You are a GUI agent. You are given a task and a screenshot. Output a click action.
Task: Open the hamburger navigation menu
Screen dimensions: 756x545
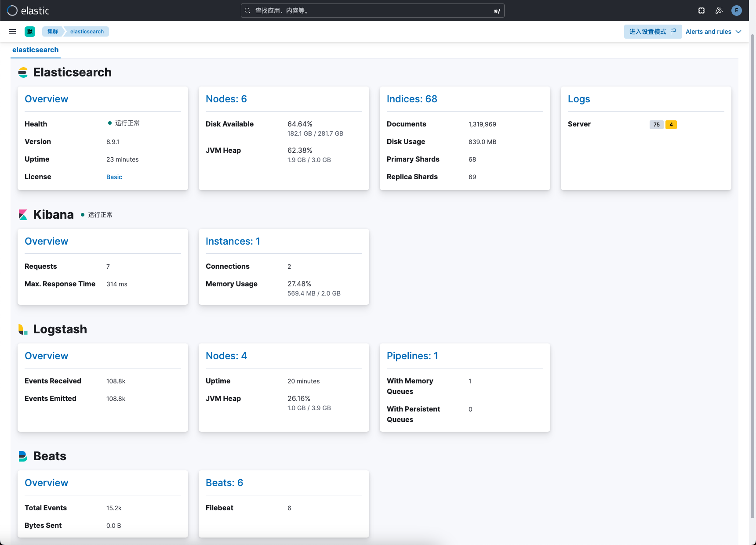click(12, 32)
